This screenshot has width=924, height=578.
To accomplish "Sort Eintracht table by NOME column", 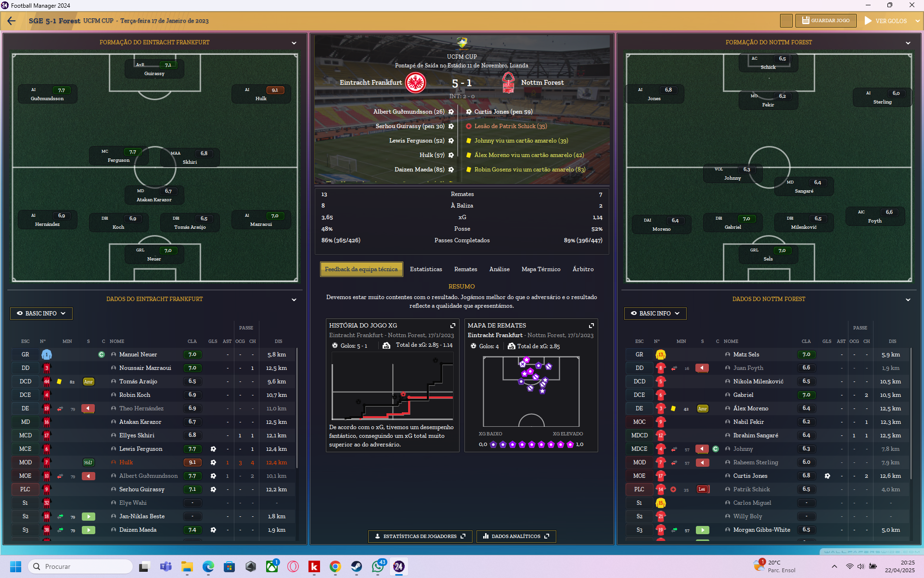I will pyautogui.click(x=117, y=341).
